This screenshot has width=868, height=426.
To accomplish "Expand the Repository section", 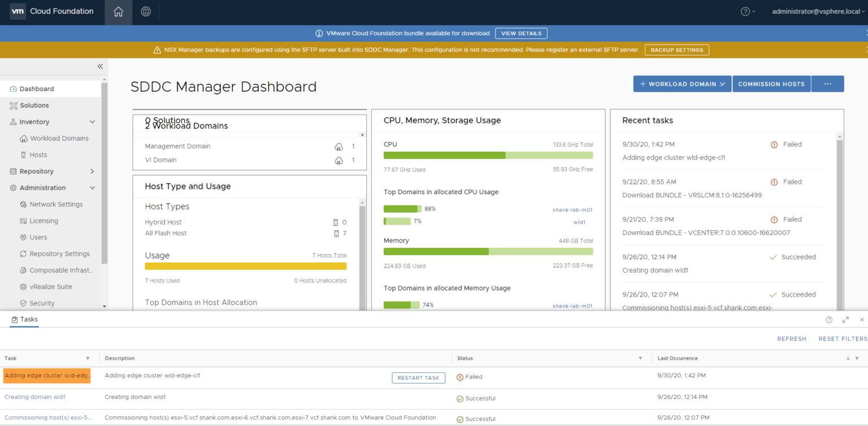I will [x=93, y=171].
